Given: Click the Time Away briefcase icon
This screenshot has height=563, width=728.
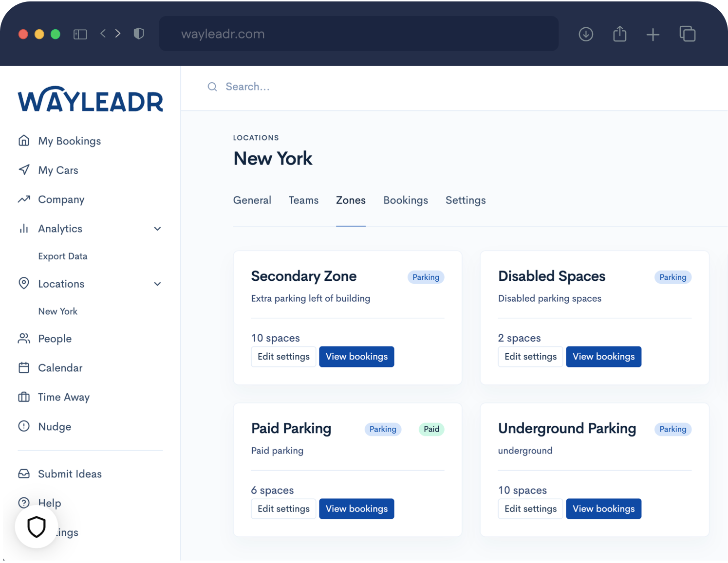Looking at the screenshot, I should click(24, 397).
